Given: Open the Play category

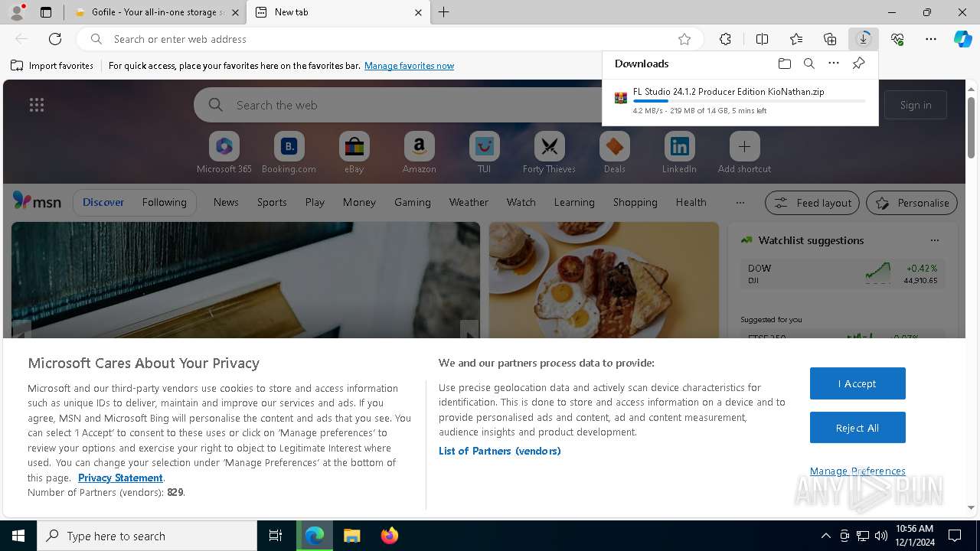Looking at the screenshot, I should click(x=315, y=202).
